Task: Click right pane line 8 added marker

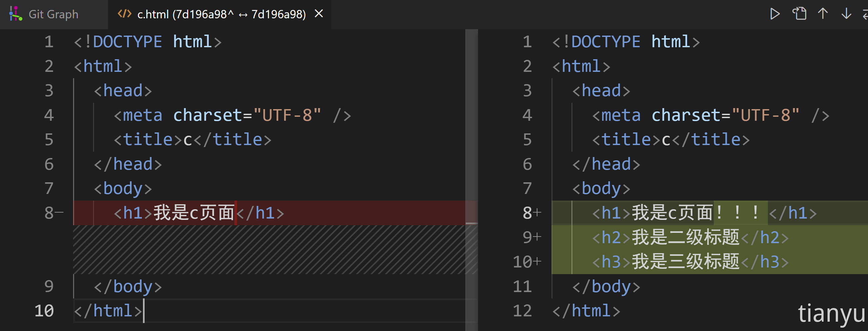Action: [x=538, y=213]
